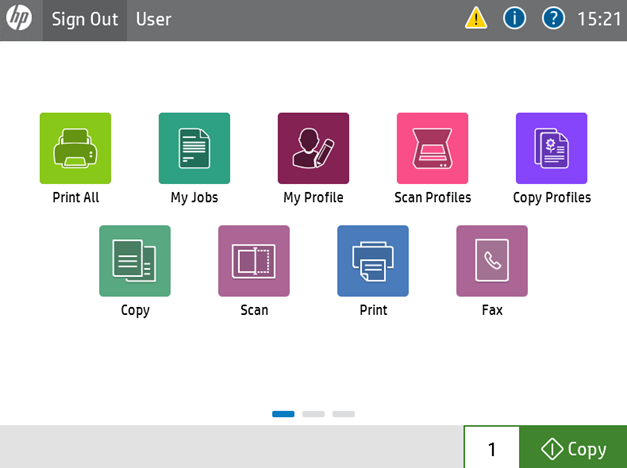627x468 pixels.
Task: Open the information icon in header
Action: pos(514,19)
